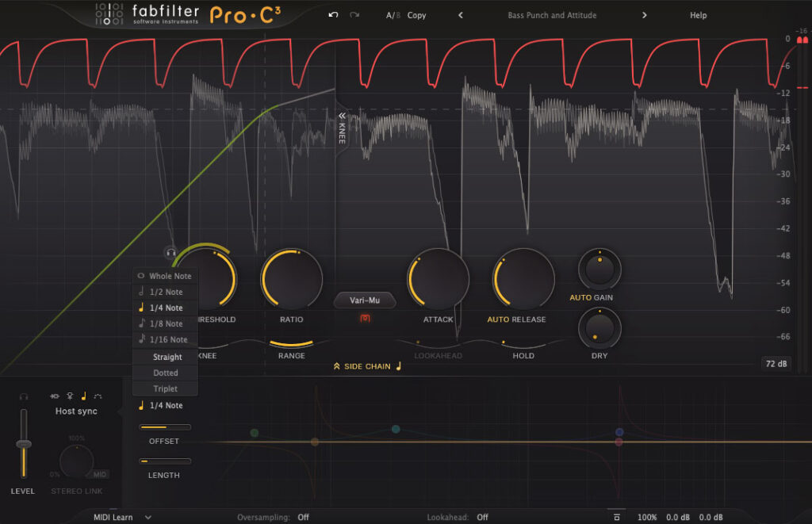
Task: Click the Level fader handle
Action: point(24,444)
